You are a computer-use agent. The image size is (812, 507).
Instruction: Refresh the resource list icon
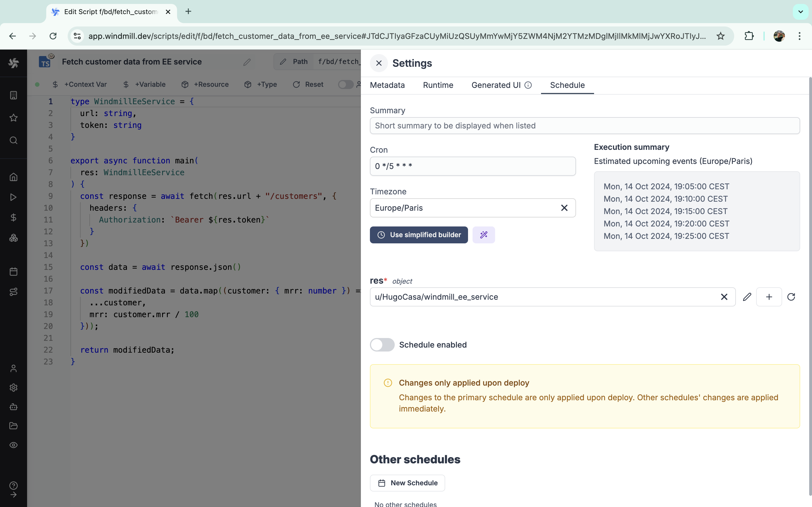click(791, 297)
